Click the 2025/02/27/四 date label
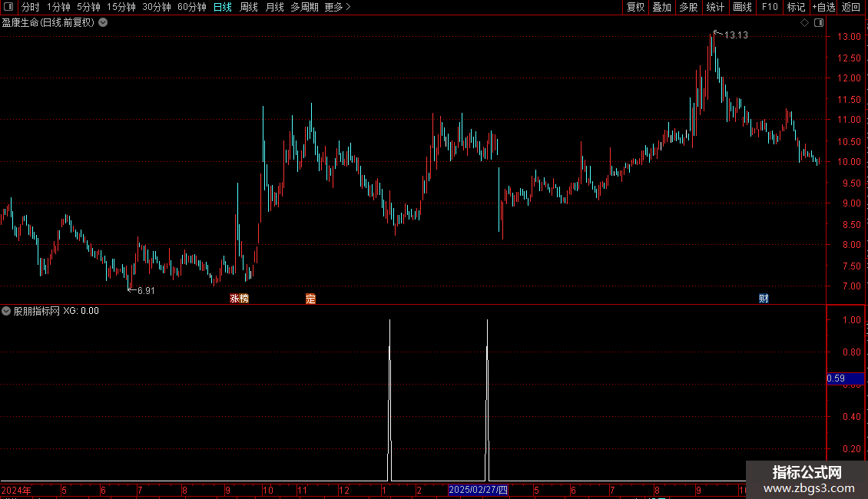The width and height of the screenshot is (868, 499). click(478, 490)
